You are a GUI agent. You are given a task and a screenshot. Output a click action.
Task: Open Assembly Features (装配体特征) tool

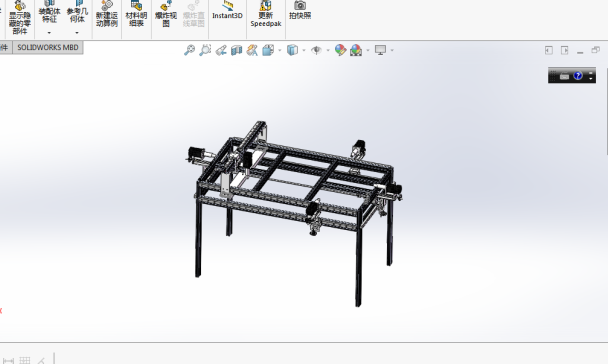49,12
